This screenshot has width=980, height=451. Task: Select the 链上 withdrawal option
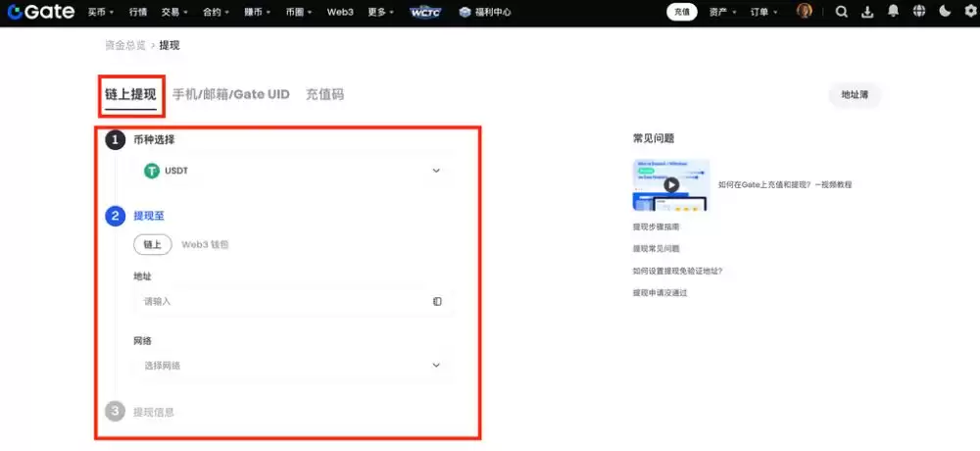pyautogui.click(x=152, y=244)
